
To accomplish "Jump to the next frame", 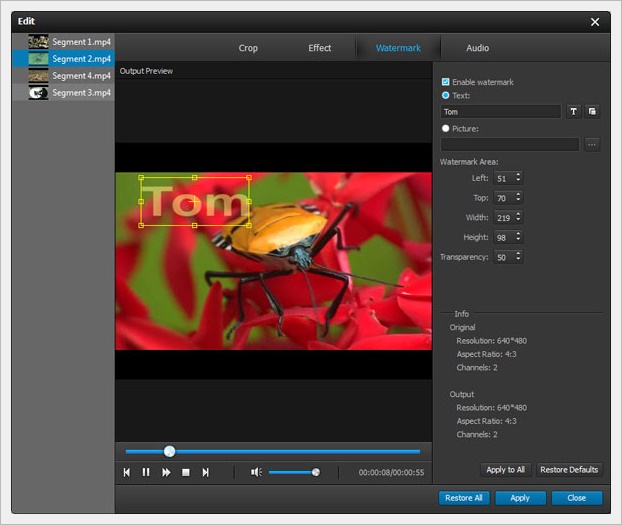I will [205, 472].
